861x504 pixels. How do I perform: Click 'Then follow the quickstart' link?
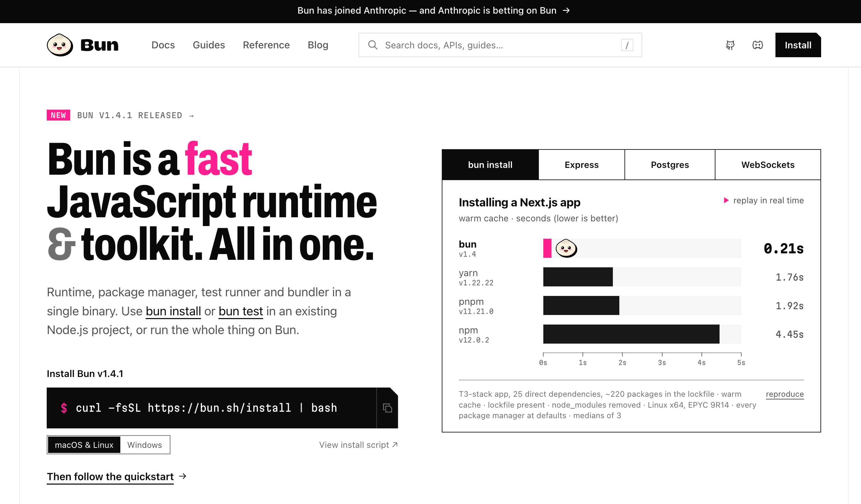pos(110,476)
